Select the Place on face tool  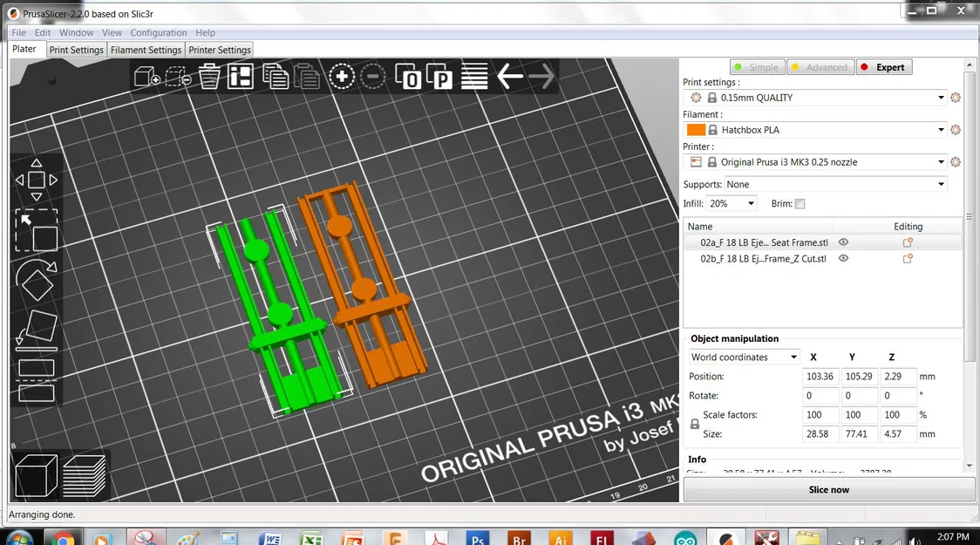tap(37, 329)
